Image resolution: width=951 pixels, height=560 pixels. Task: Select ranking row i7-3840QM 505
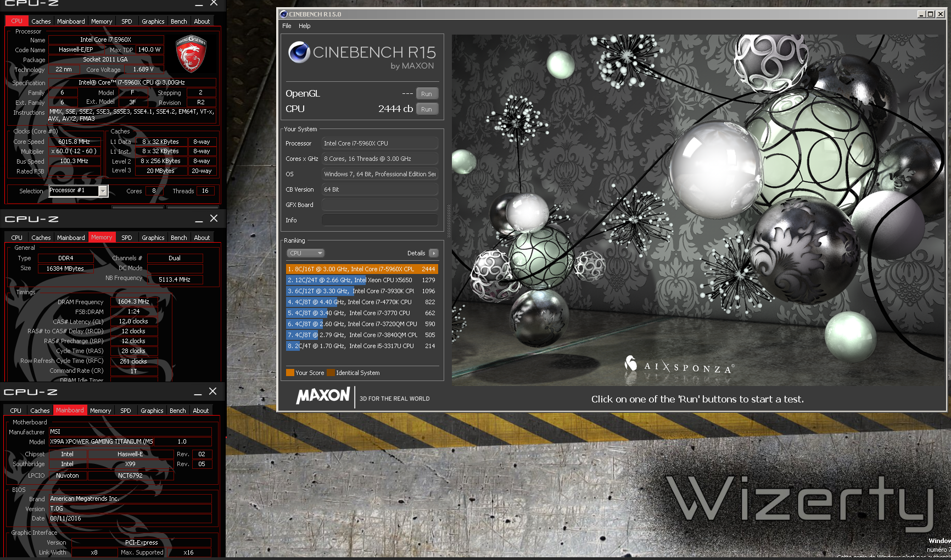362,335
